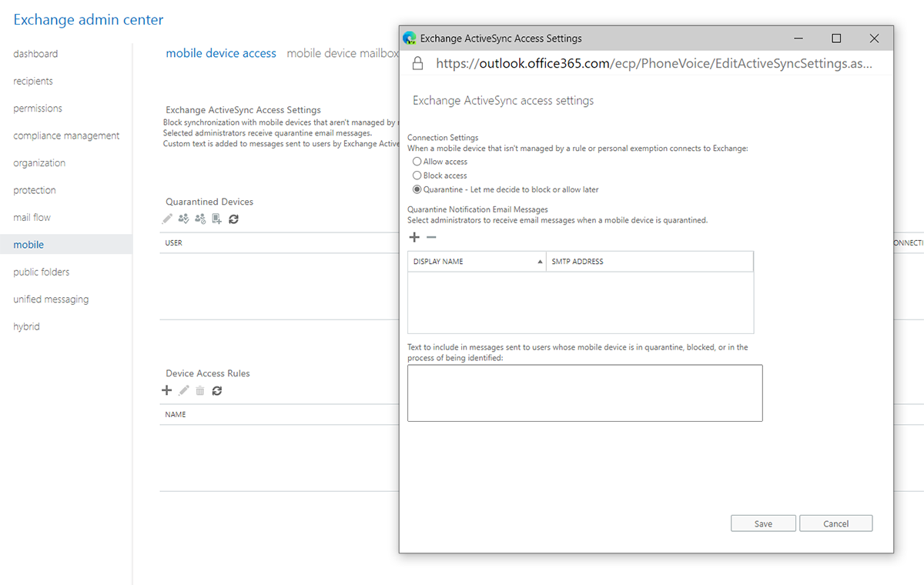Click the dialog URL address bar

pyautogui.click(x=654, y=64)
